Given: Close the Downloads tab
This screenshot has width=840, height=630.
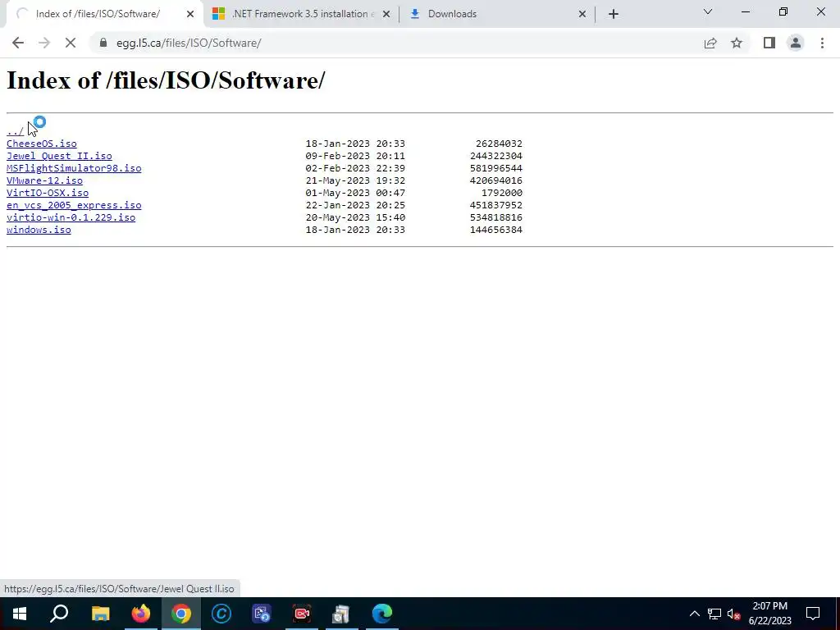Looking at the screenshot, I should tap(582, 14).
